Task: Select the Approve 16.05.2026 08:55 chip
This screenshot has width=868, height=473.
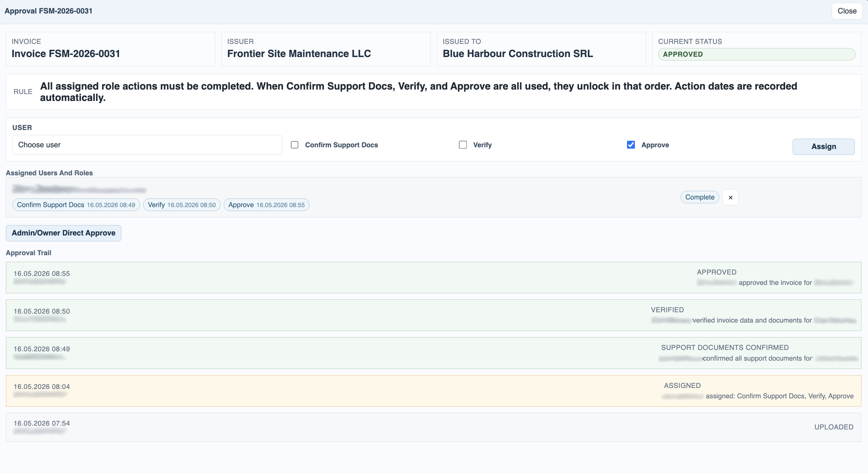Action: point(267,205)
